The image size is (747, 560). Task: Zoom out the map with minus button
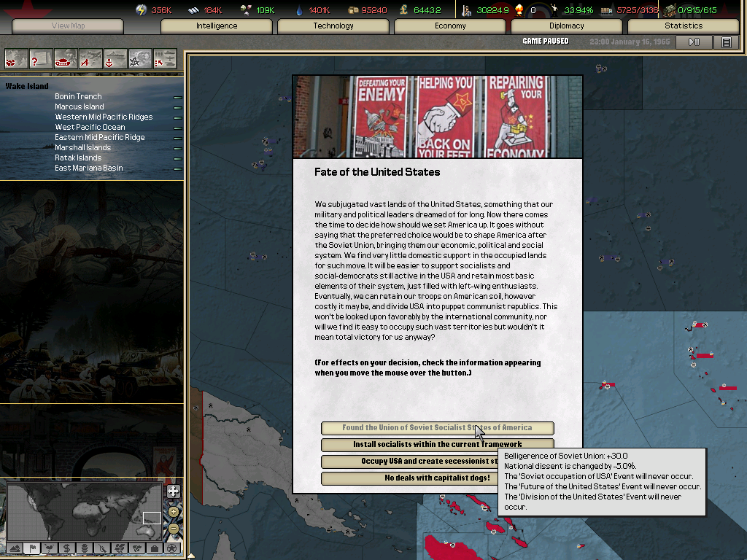point(173,527)
